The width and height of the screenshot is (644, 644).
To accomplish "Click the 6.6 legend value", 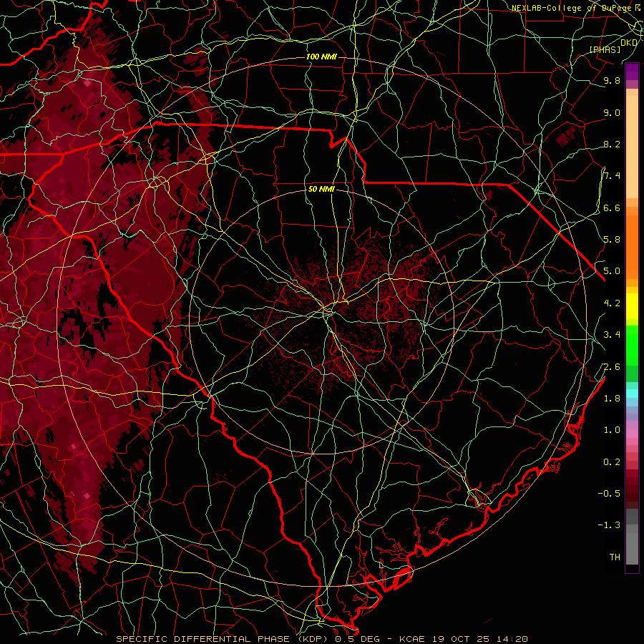I will point(612,208).
